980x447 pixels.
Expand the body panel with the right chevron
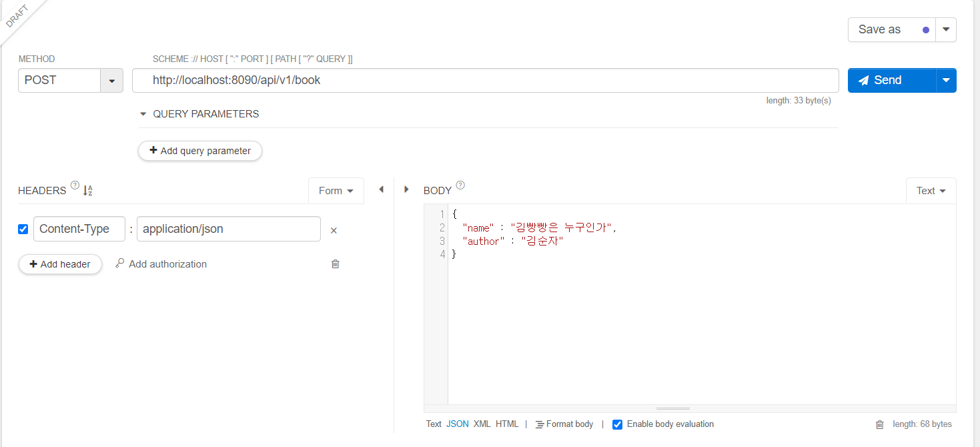[406, 189]
